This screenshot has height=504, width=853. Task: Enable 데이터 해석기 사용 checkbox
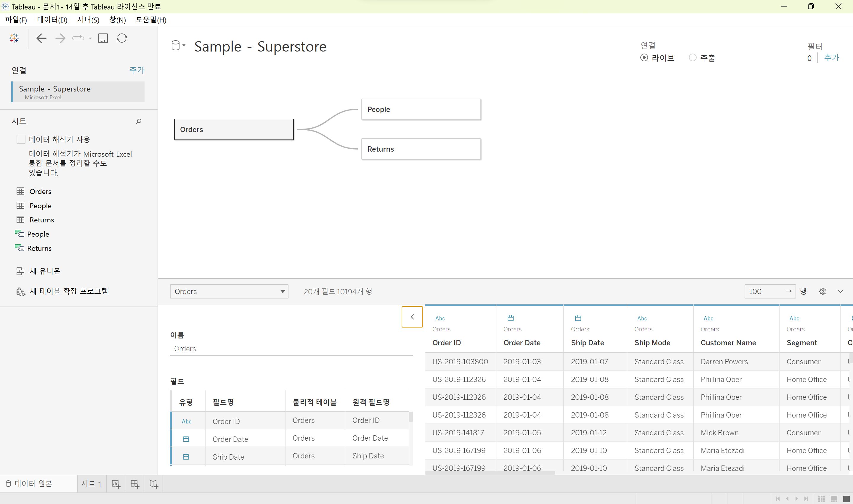[x=21, y=139]
